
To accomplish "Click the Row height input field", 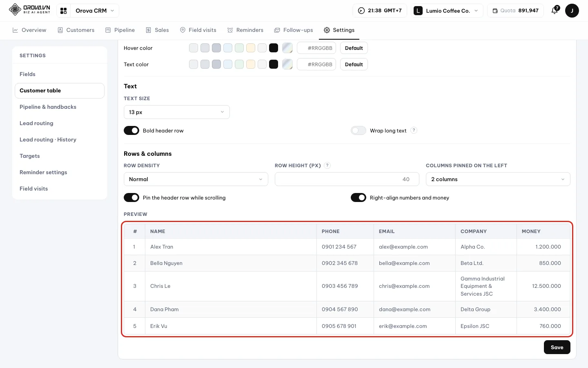I will point(347,179).
